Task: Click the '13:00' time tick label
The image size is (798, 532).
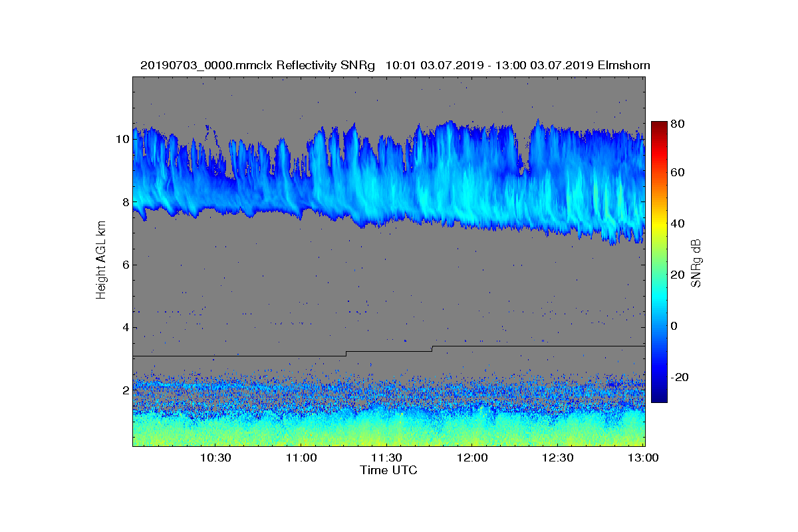Action: coord(643,458)
